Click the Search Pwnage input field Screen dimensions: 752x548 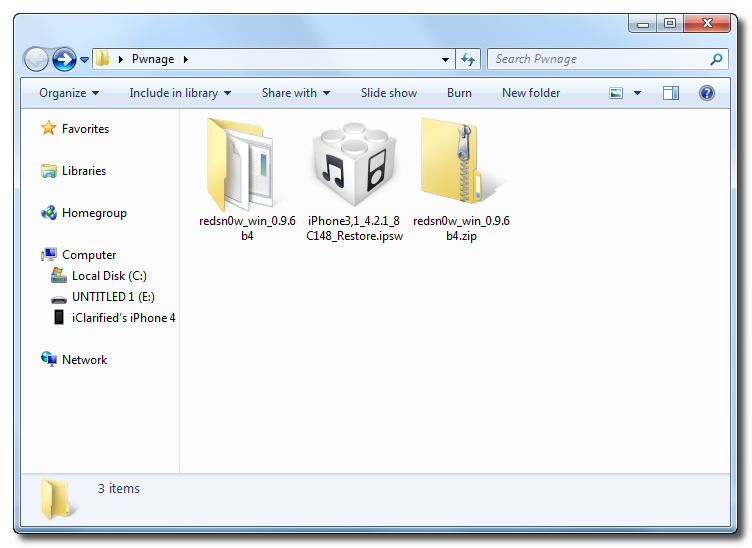coord(598,60)
